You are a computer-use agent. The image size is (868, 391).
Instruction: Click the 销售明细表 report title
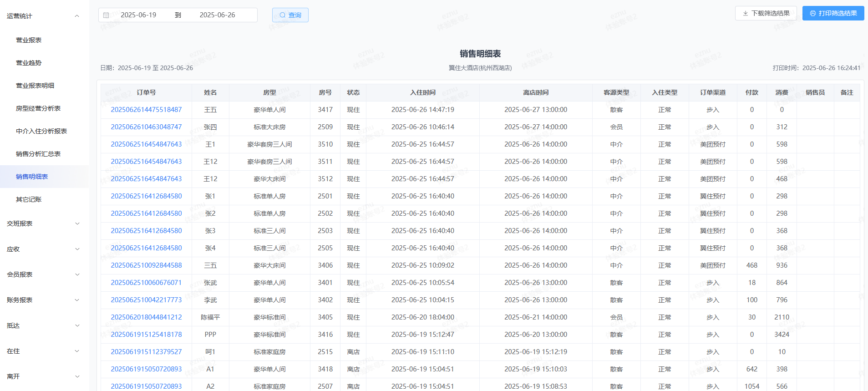pos(480,54)
